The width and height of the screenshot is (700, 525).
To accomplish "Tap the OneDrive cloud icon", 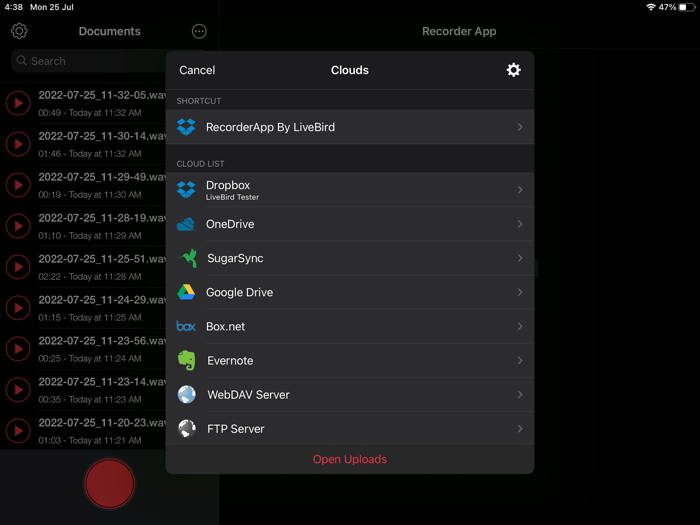I will [x=186, y=224].
